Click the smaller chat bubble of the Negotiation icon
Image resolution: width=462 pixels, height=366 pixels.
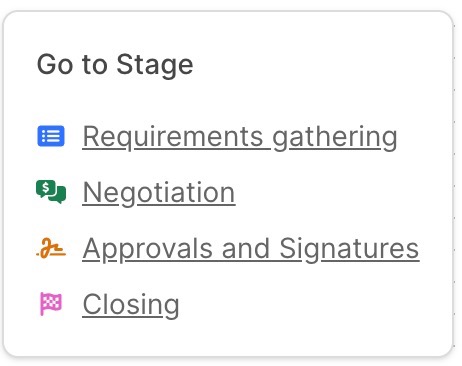[x=59, y=195]
